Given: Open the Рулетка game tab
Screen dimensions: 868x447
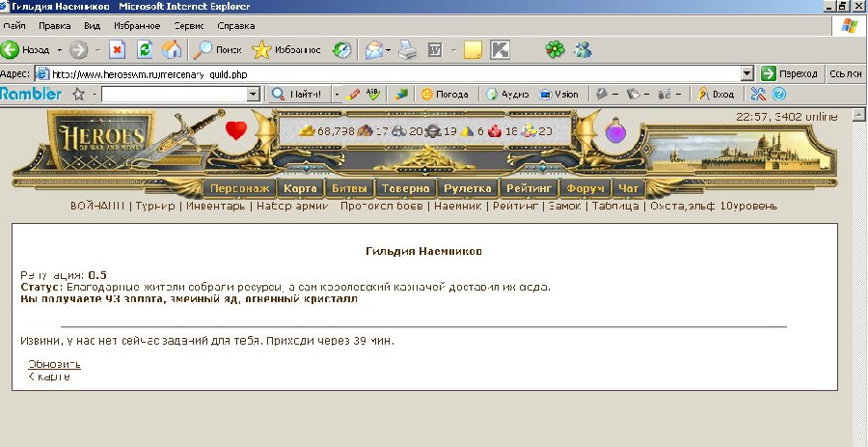Looking at the screenshot, I should [469, 188].
